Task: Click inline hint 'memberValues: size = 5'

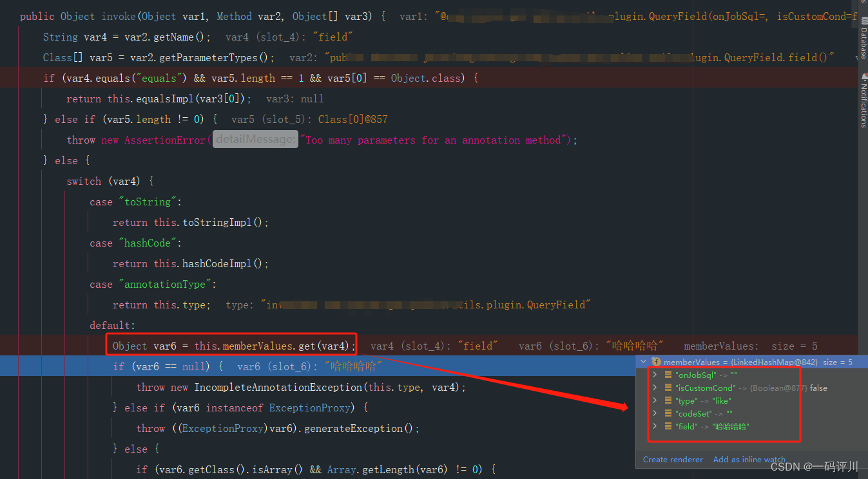Action: (x=751, y=346)
